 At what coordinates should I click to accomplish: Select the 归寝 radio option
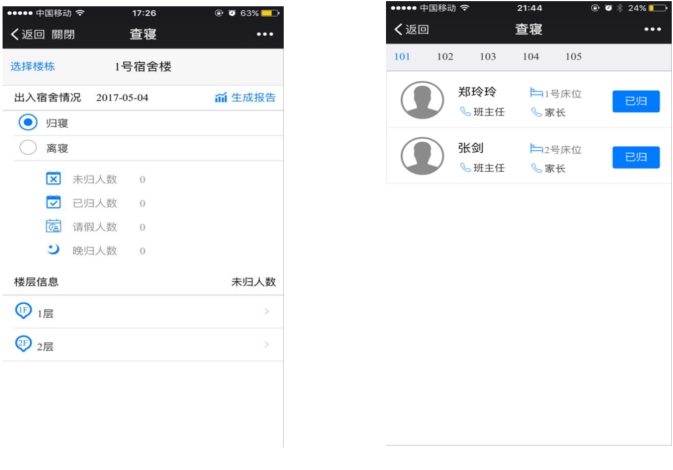coord(29,122)
